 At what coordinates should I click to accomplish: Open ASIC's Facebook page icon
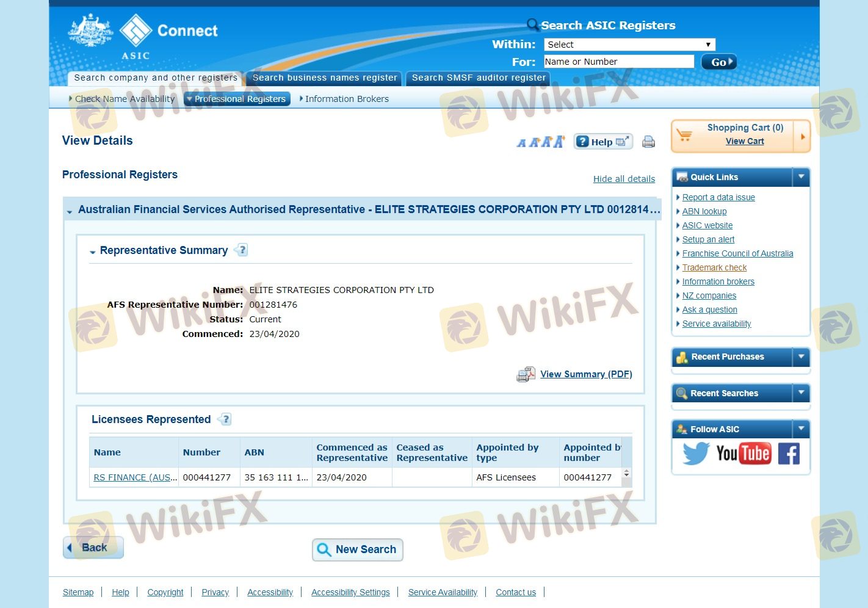(x=789, y=454)
